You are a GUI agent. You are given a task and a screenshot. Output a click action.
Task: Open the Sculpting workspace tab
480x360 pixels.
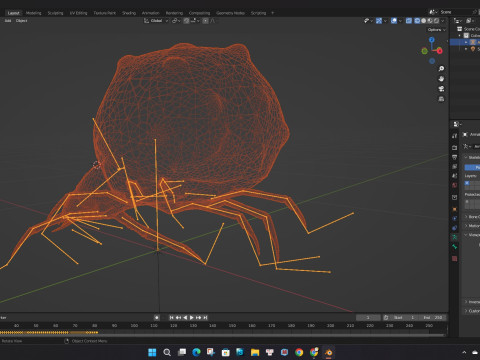[55, 13]
